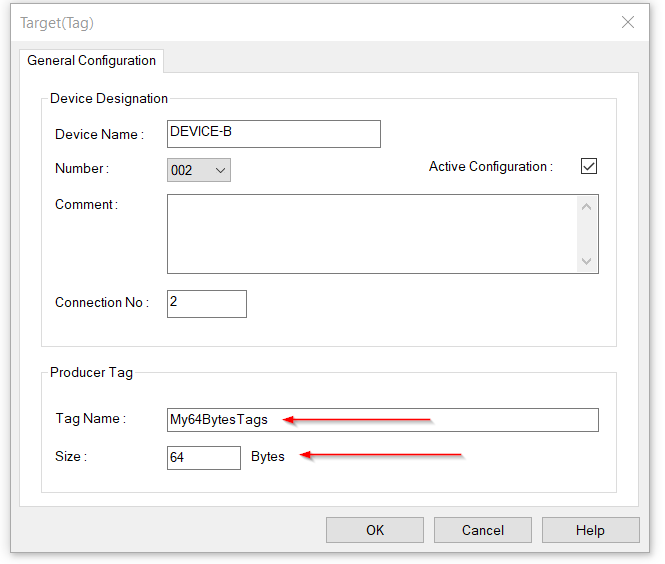Image resolution: width=665 pixels, height=564 pixels.
Task: Click the Tag Name label
Action: (90, 419)
